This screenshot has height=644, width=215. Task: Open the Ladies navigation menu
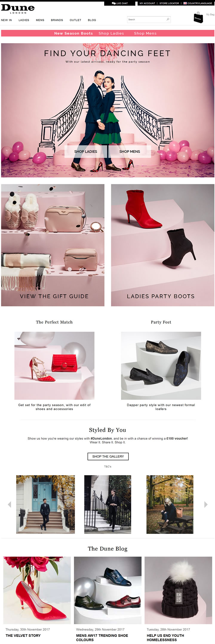click(24, 20)
